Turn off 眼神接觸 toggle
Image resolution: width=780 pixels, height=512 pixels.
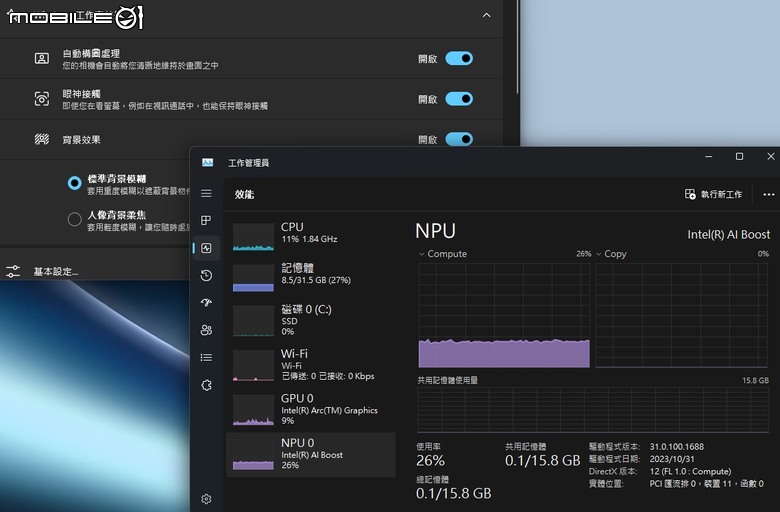[x=459, y=99]
